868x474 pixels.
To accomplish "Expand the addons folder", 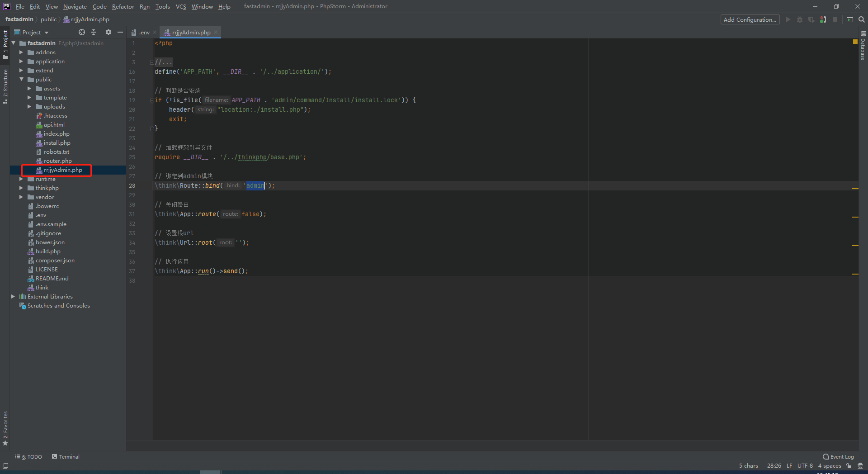I will pyautogui.click(x=21, y=52).
